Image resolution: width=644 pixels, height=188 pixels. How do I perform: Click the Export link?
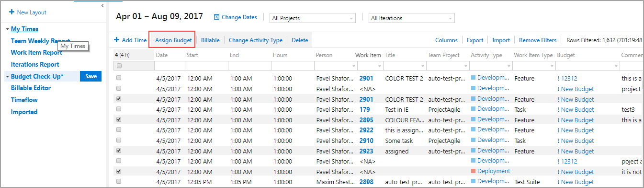click(475, 40)
